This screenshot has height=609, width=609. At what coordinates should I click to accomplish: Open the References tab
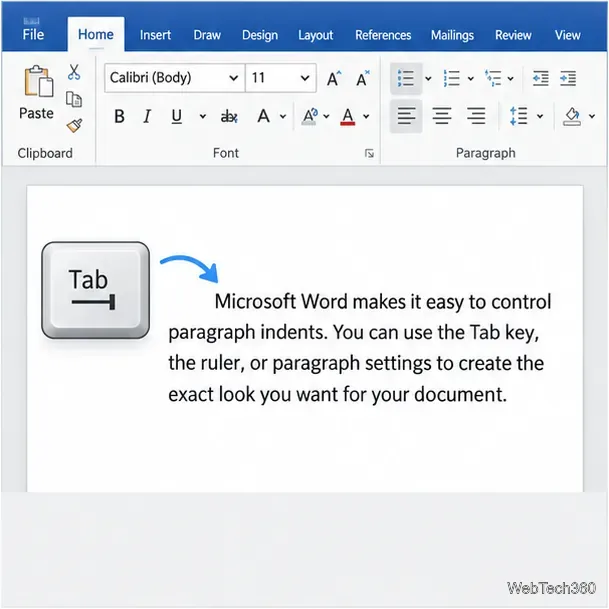coord(383,35)
